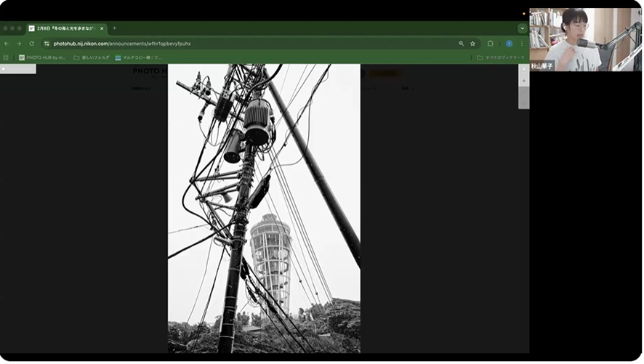Image resolution: width=644 pixels, height=364 pixels.
Task: Open the Extensions puzzle icon
Action: tap(491, 44)
